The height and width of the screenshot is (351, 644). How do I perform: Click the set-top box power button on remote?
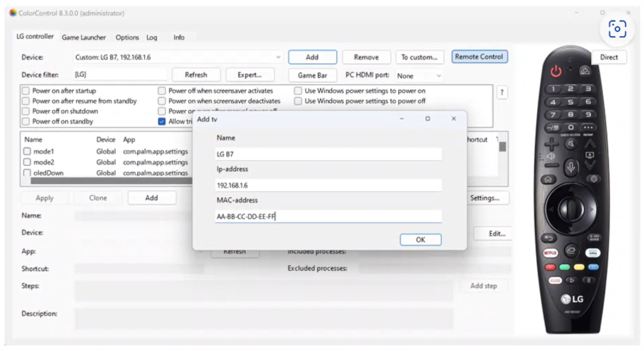(585, 71)
